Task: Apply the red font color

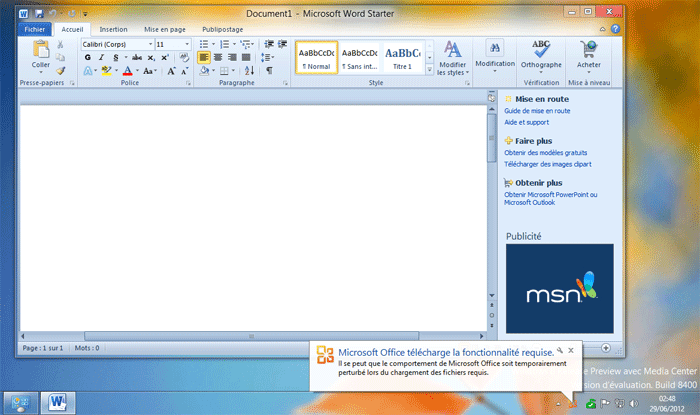Action: click(128, 71)
